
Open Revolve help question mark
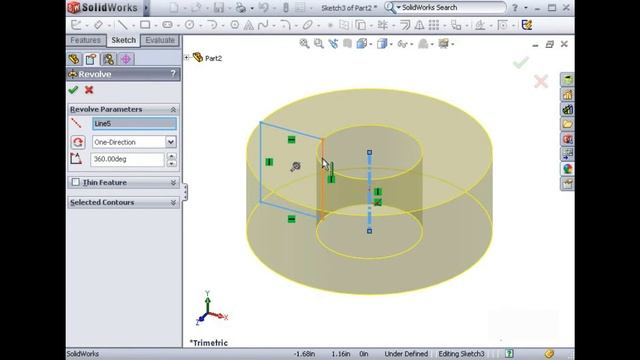173,74
